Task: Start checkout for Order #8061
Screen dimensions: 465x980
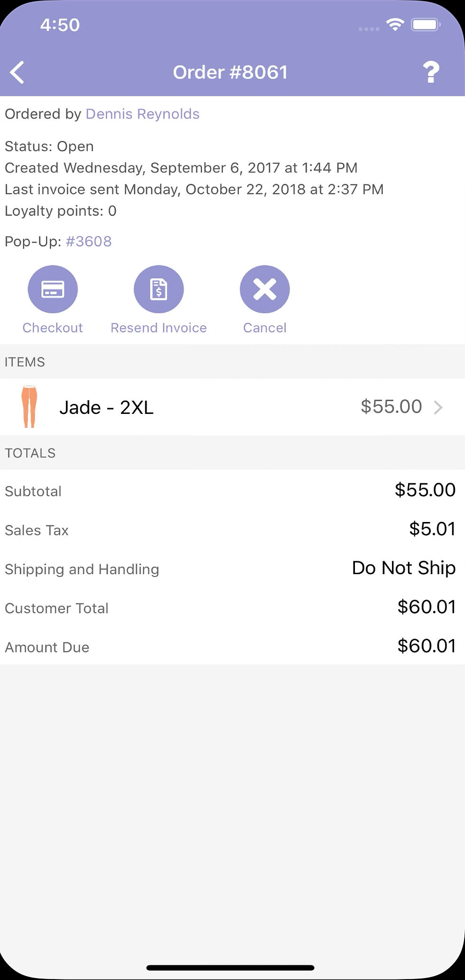Action: 53,299
